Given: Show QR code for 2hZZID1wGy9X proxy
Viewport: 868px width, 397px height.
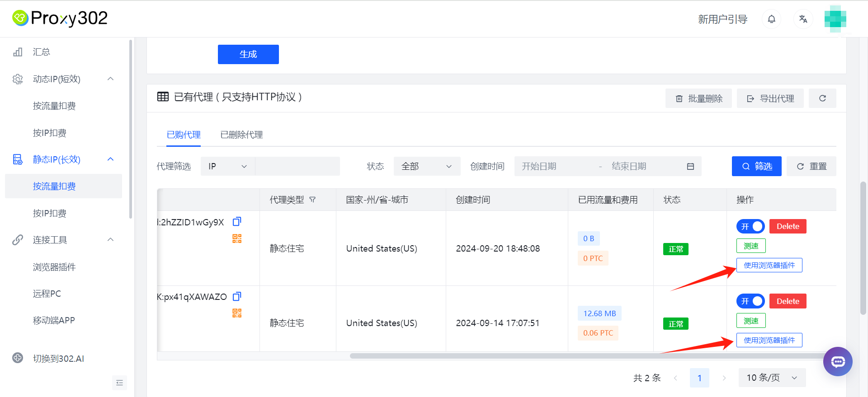Looking at the screenshot, I should (x=237, y=238).
